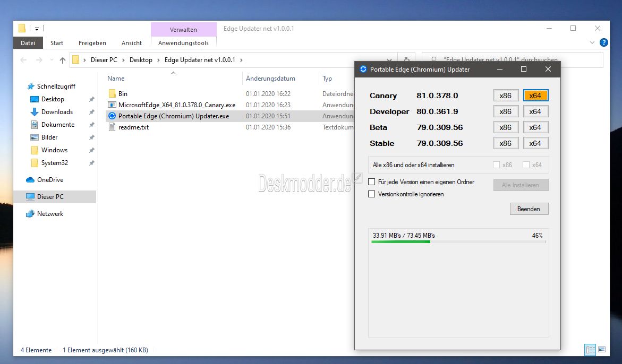Open the quick access toolbar dropdown arrow

pos(37,29)
